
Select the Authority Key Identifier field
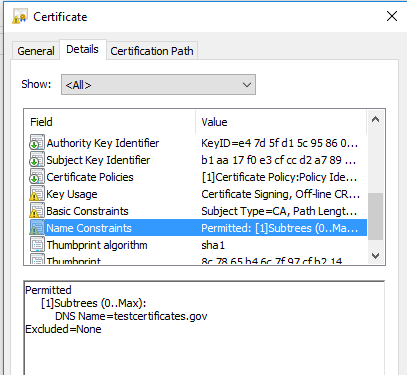[103, 143]
